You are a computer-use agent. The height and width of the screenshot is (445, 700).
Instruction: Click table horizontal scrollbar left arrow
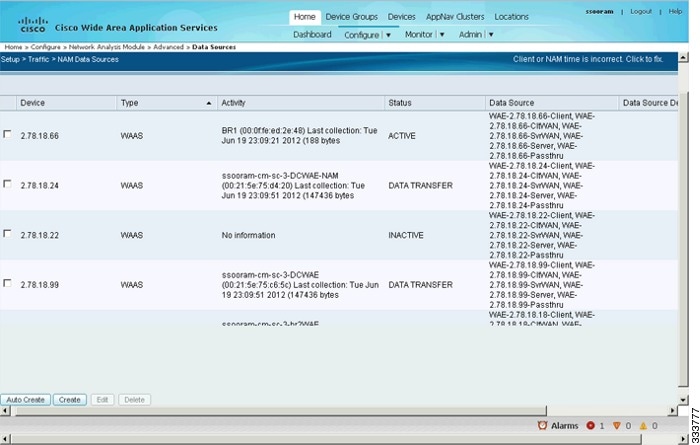pos(5,411)
